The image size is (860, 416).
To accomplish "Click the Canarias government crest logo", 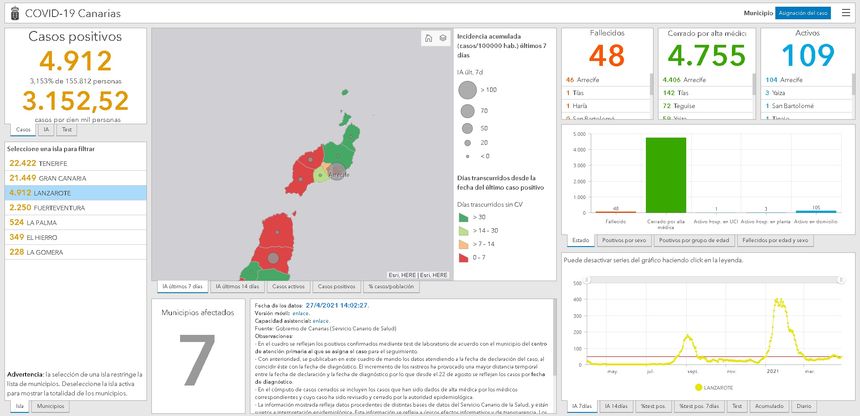I will pos(9,13).
